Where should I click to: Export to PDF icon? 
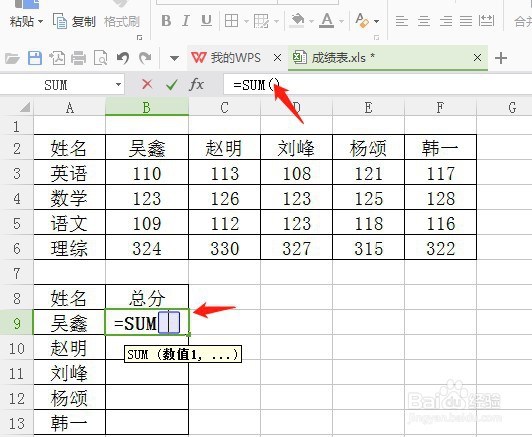(x=57, y=58)
